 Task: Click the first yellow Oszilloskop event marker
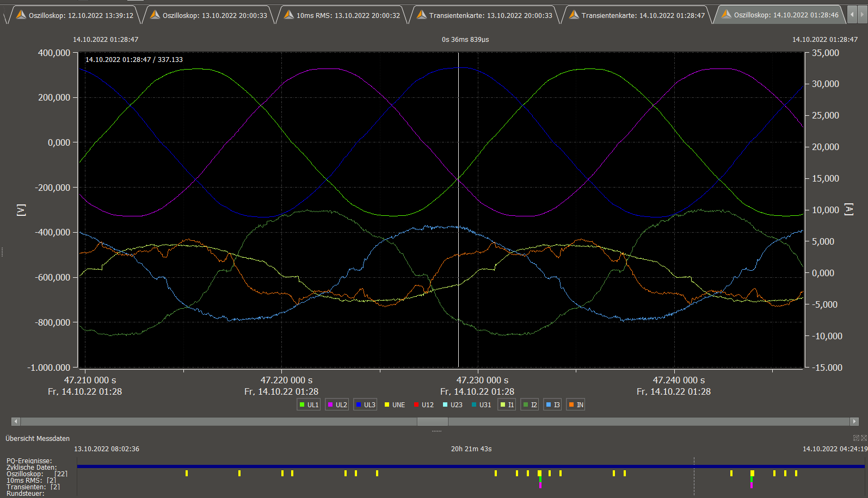click(186, 473)
